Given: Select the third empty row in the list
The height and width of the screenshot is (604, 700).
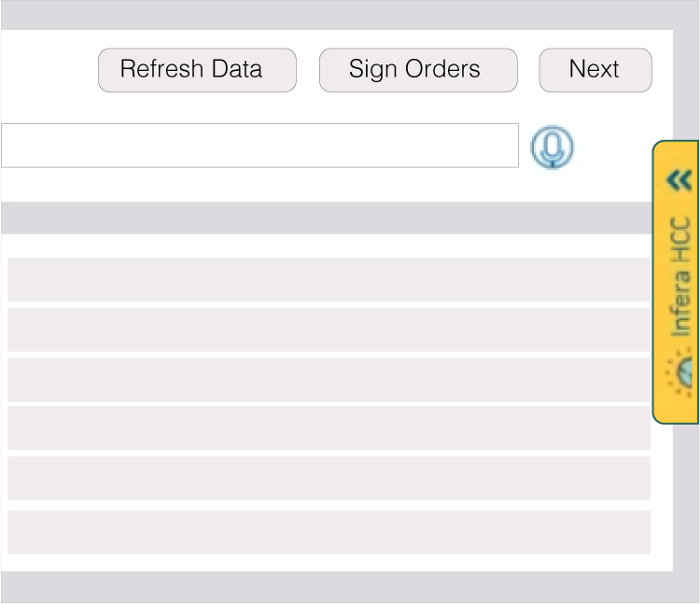Looking at the screenshot, I should click(329, 379).
